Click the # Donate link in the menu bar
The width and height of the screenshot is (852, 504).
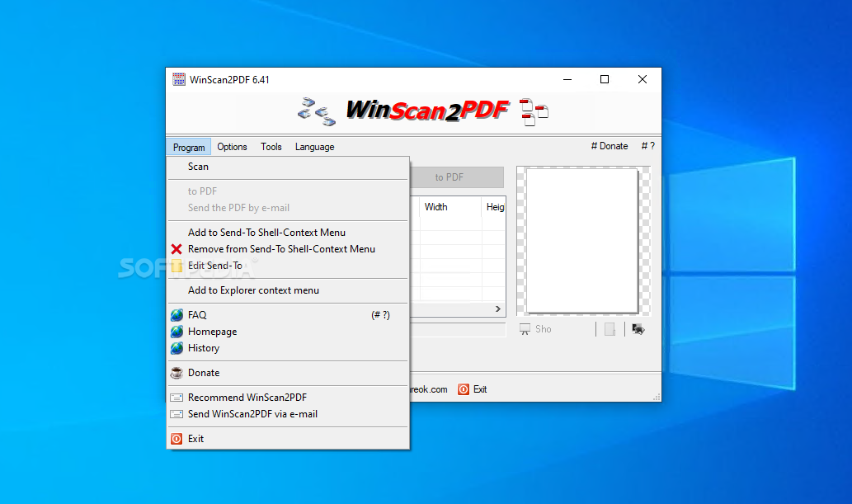tap(610, 146)
